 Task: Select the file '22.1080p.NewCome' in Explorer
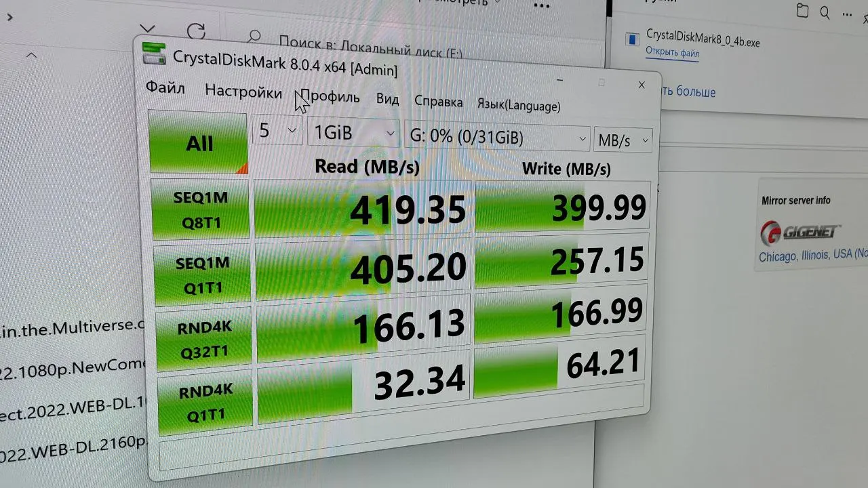(73, 369)
